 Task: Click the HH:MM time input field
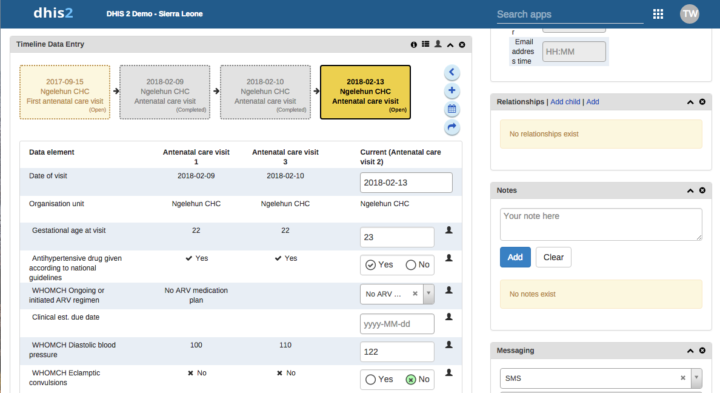574,51
